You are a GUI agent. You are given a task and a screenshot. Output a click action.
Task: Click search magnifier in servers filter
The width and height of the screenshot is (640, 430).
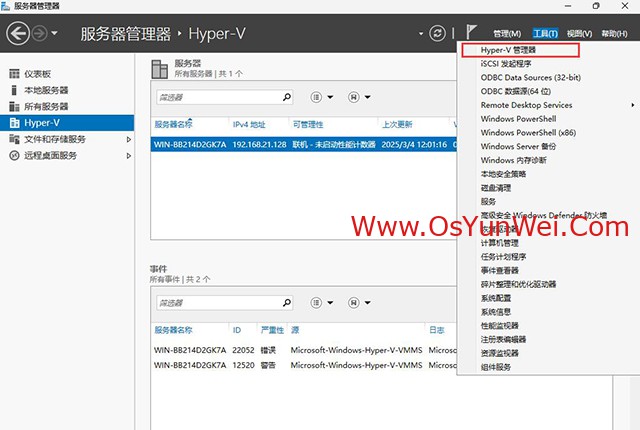(x=287, y=97)
